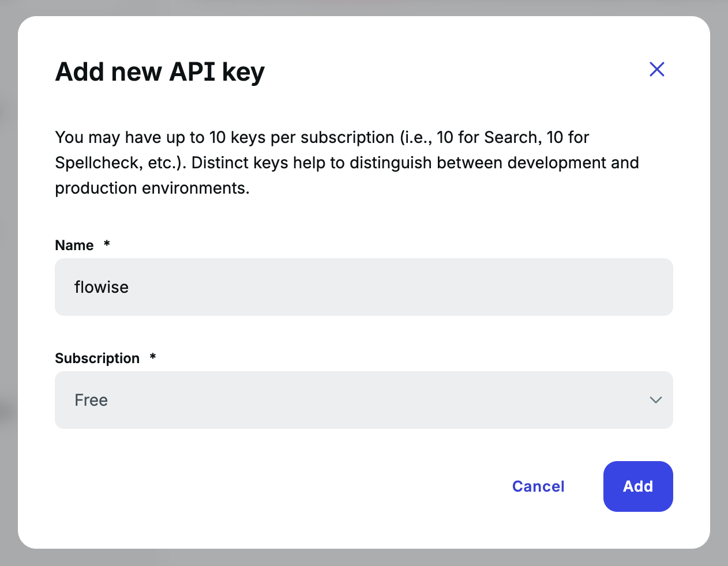Click the dimmed backdrop outside the dialog
Image resolution: width=728 pixels, height=566 pixels.
[8, 288]
